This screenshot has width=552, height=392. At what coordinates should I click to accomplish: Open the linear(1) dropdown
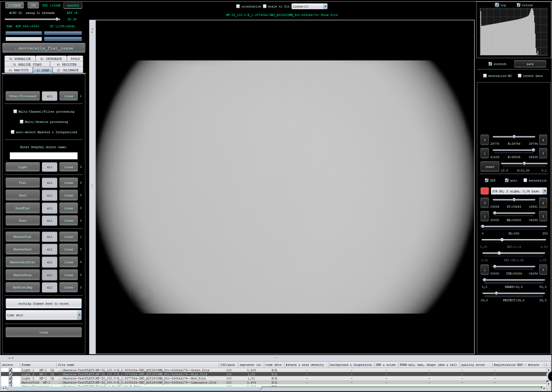tap(325, 6)
